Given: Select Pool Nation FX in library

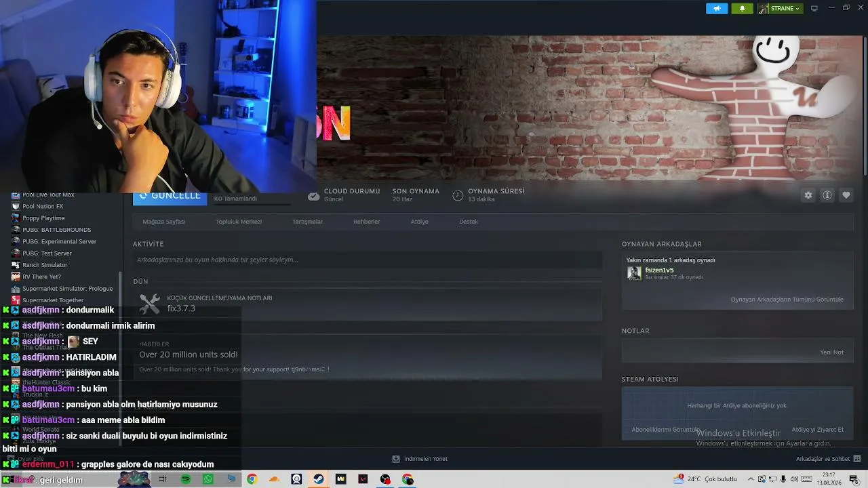Looking at the screenshot, I should coord(43,206).
